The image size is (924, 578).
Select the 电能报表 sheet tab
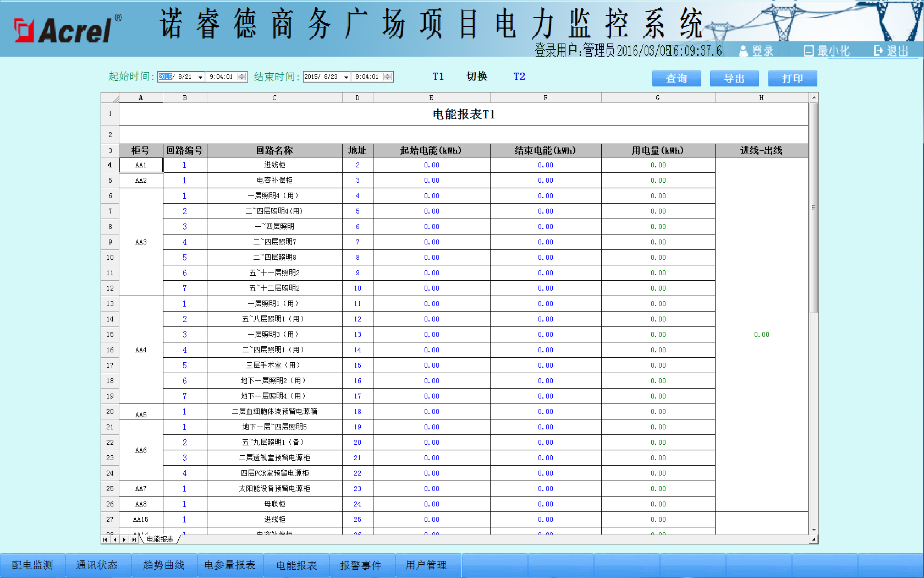click(160, 539)
